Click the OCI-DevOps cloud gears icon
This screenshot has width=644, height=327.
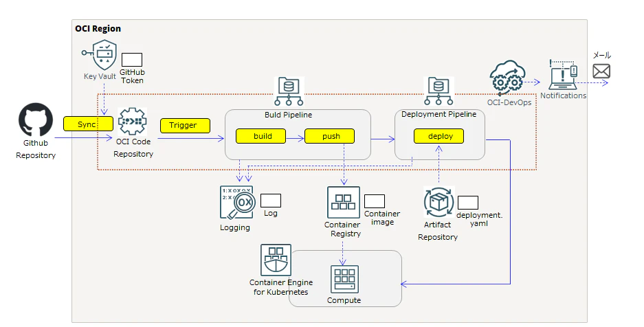507,78
